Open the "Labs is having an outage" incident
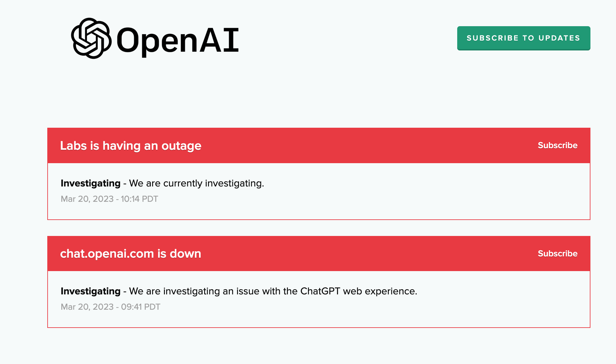The height and width of the screenshot is (364, 616). pos(131,145)
